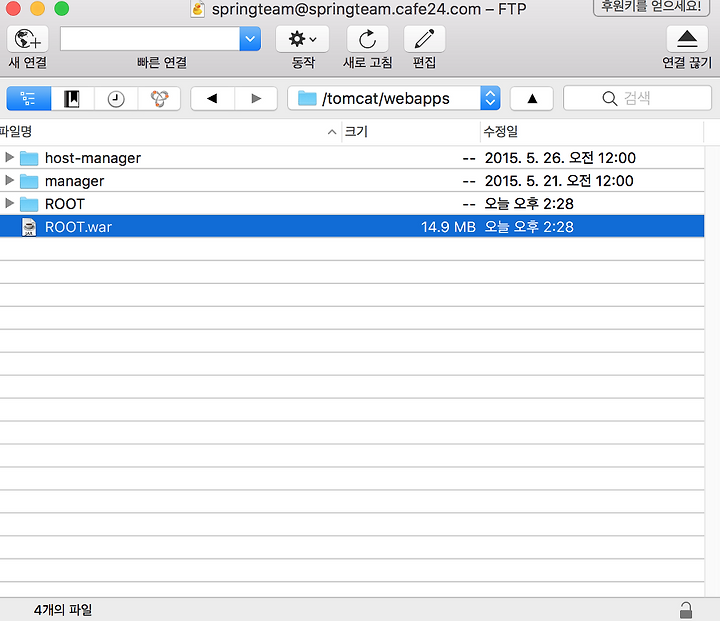The width and height of the screenshot is (720, 621).
Task: Go back with the left arrow
Action: click(212, 98)
